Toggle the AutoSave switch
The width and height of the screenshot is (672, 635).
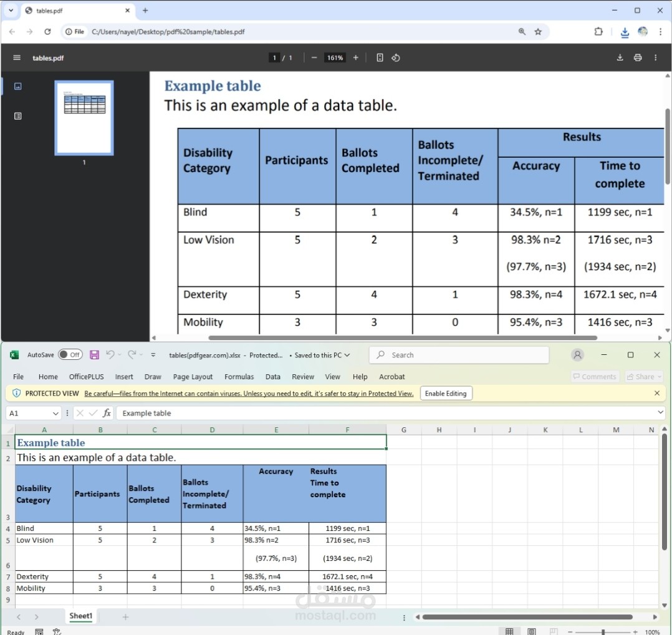tap(70, 355)
